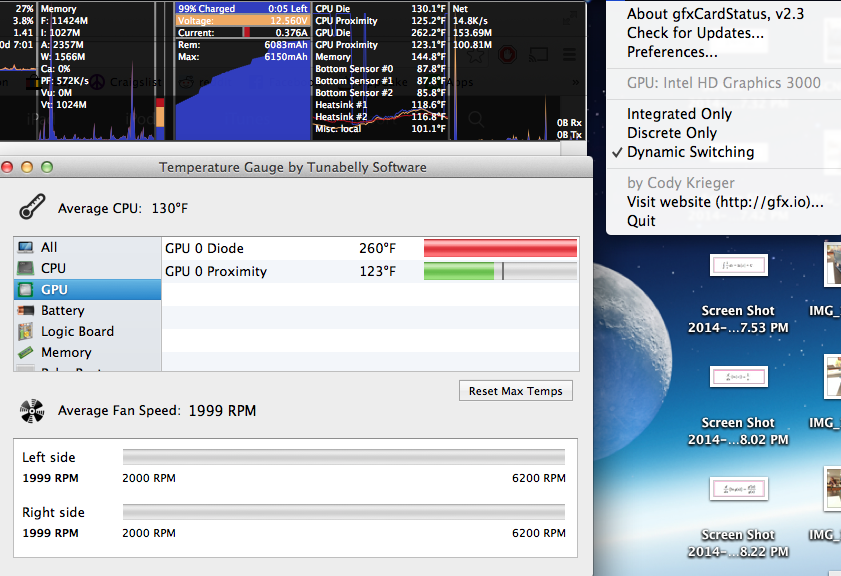Select the GPU 0 Proximity row label

pos(216,271)
